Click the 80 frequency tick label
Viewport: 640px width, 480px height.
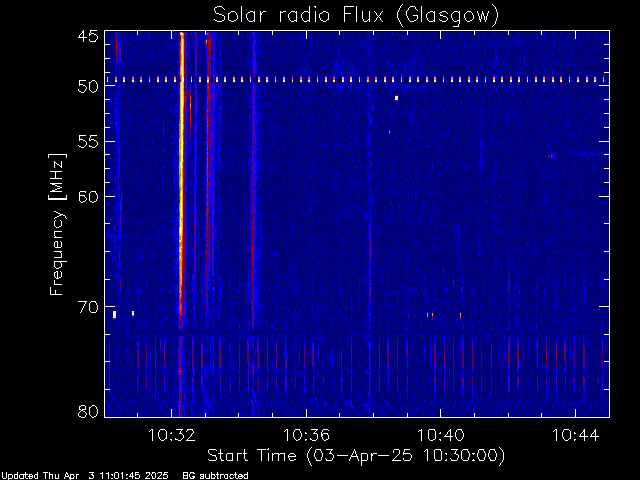coord(88,411)
